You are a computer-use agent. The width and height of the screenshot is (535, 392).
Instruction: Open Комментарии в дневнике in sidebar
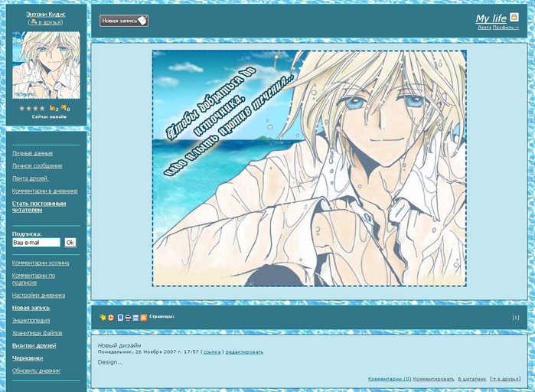(44, 191)
